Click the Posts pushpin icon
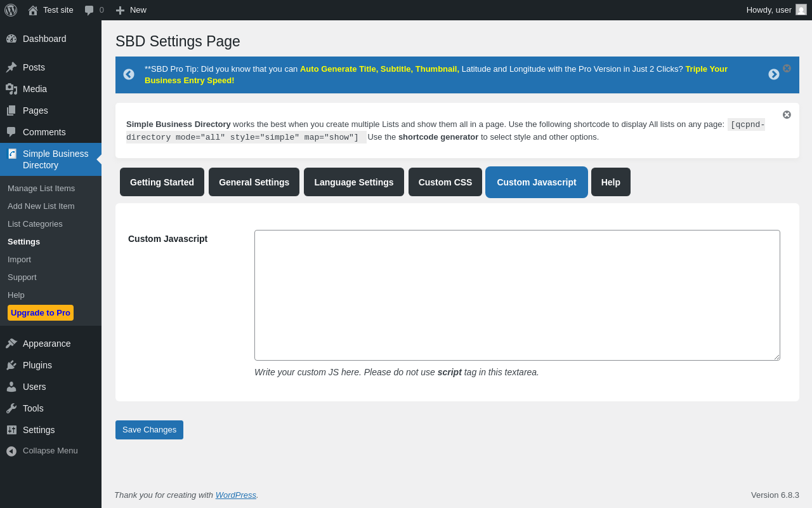 11,67
